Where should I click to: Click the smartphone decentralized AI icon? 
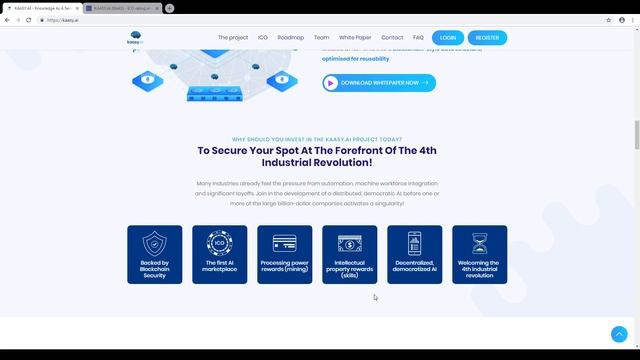click(x=414, y=243)
